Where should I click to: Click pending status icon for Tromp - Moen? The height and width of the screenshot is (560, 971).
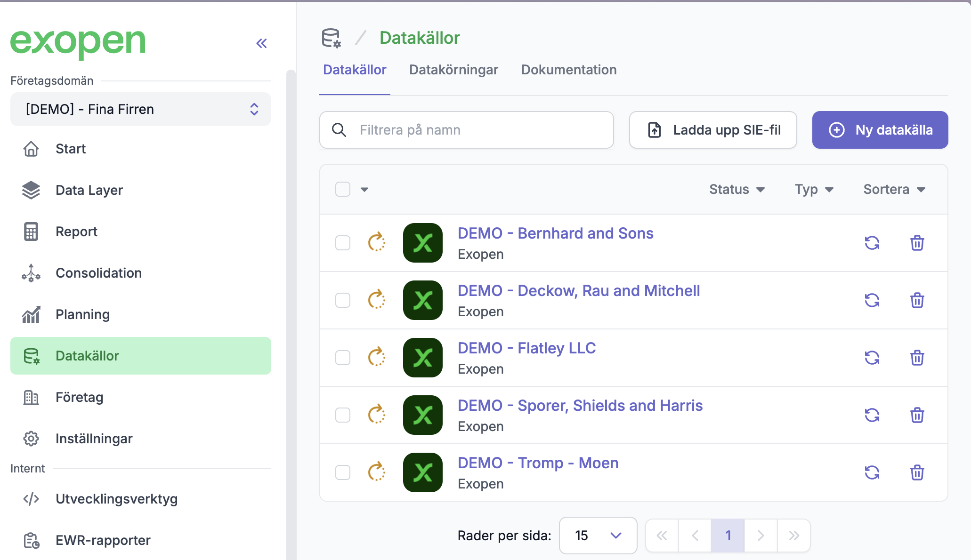coord(377,472)
